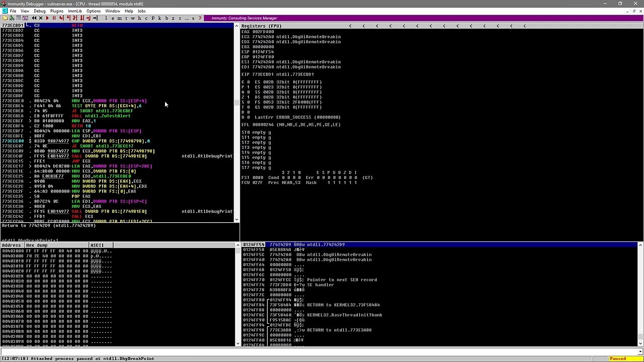Show Patches with 'P' button

153,18
